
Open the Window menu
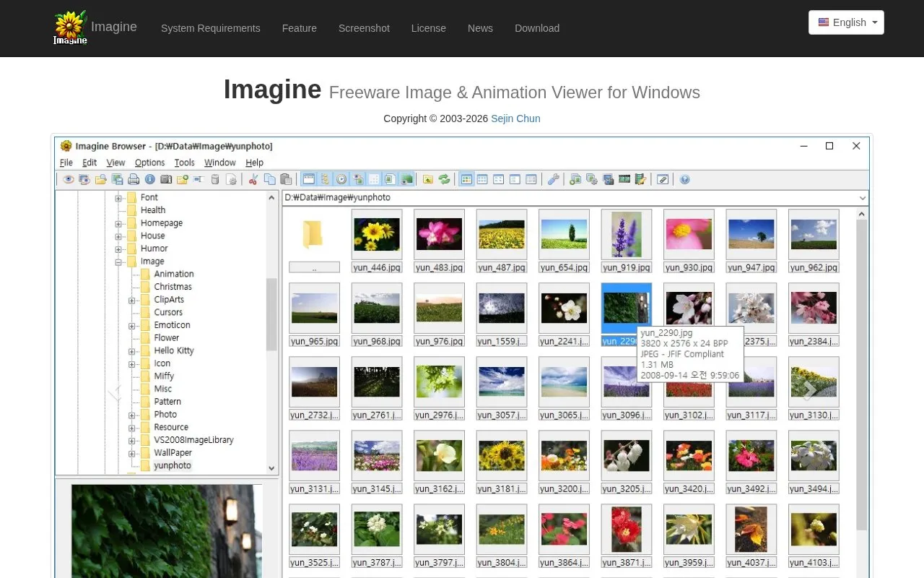(x=219, y=163)
